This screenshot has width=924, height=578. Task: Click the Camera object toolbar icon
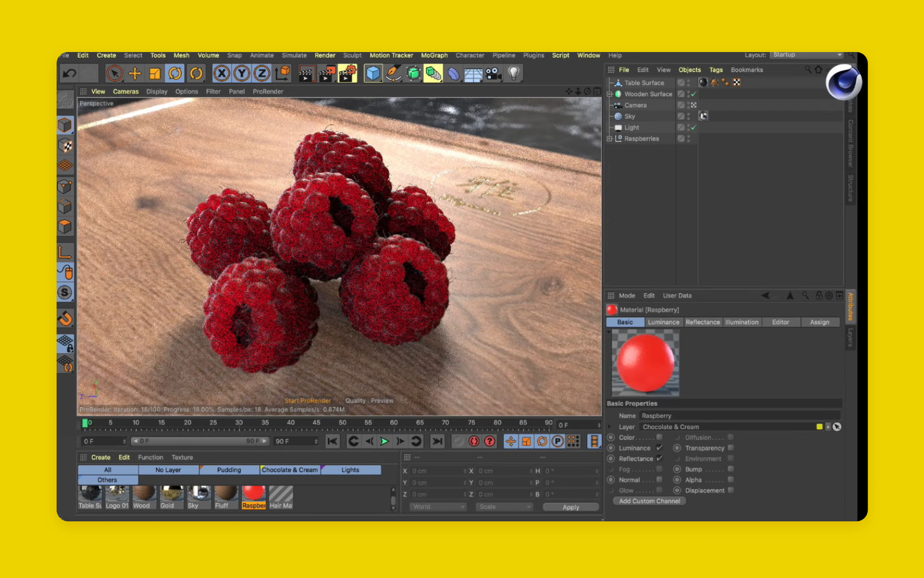[493, 73]
